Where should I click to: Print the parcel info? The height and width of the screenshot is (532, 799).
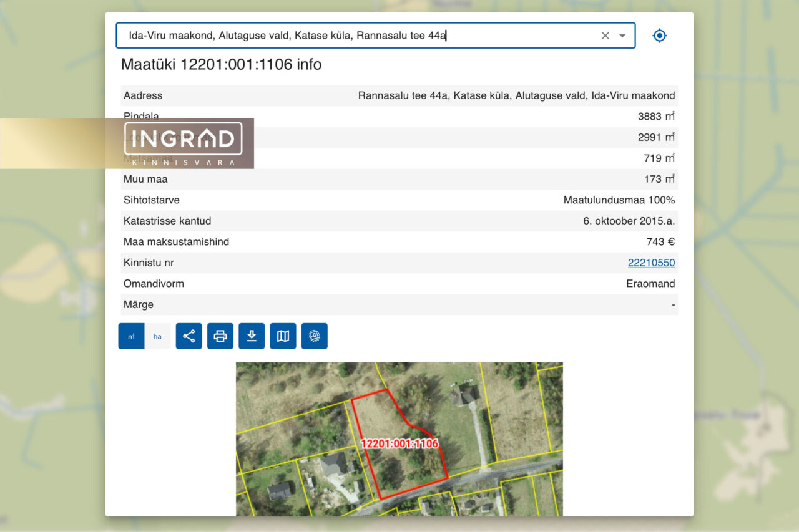point(220,336)
